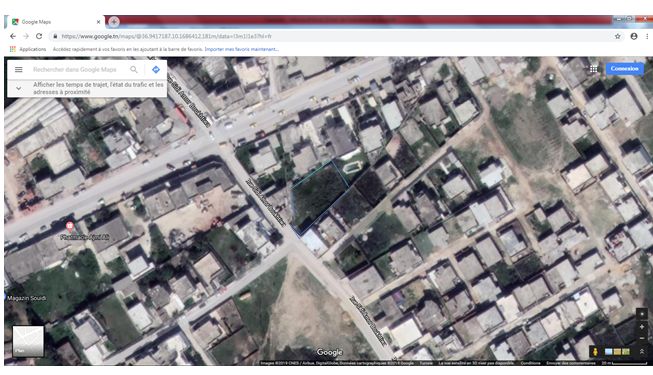
Task: Open the Google Maps hamburger menu
Action: (19, 70)
